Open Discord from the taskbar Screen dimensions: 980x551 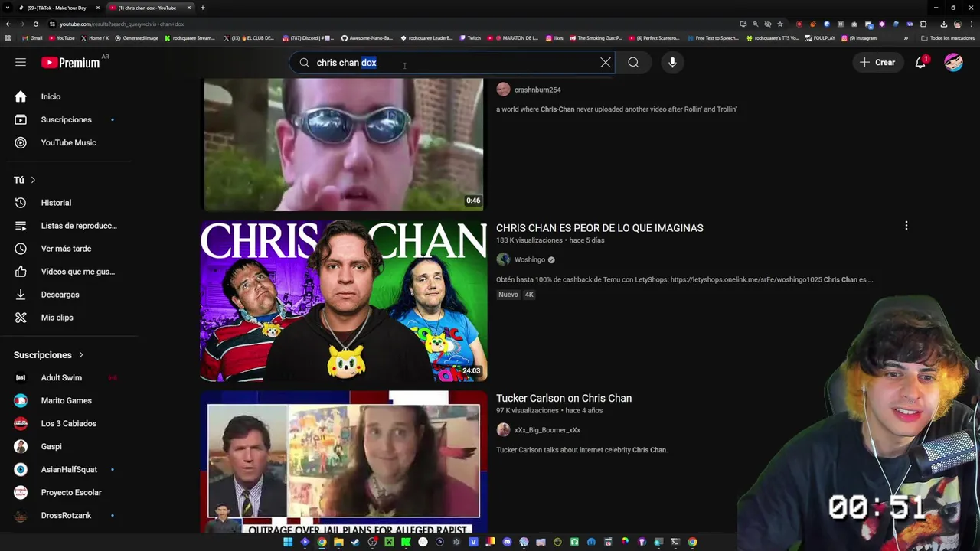tap(507, 542)
